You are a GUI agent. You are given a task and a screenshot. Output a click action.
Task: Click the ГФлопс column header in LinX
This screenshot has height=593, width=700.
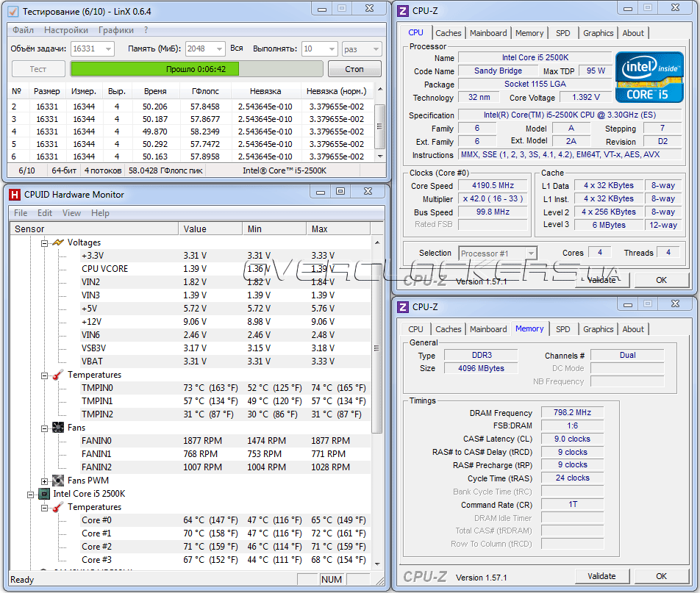tap(205, 91)
